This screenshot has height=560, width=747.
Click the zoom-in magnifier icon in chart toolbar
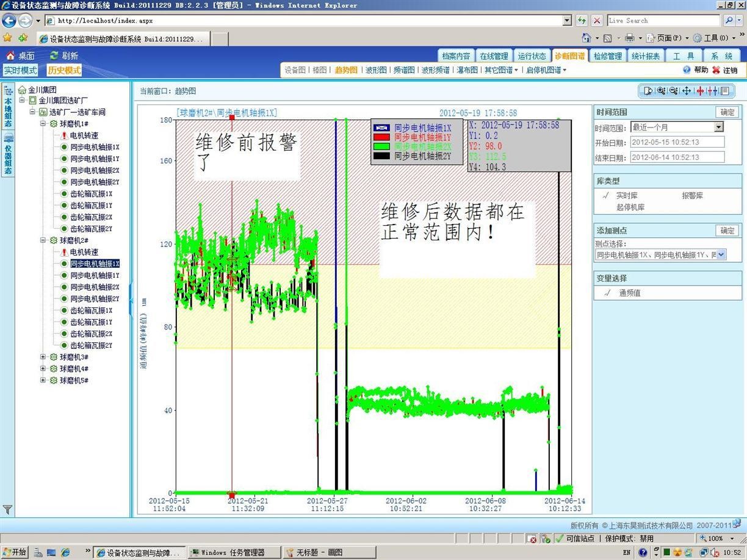coord(660,91)
